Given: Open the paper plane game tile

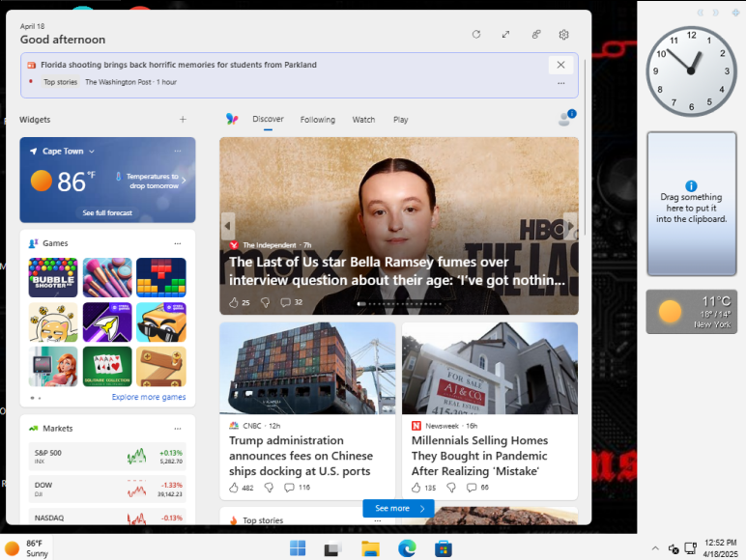Looking at the screenshot, I should (107, 322).
